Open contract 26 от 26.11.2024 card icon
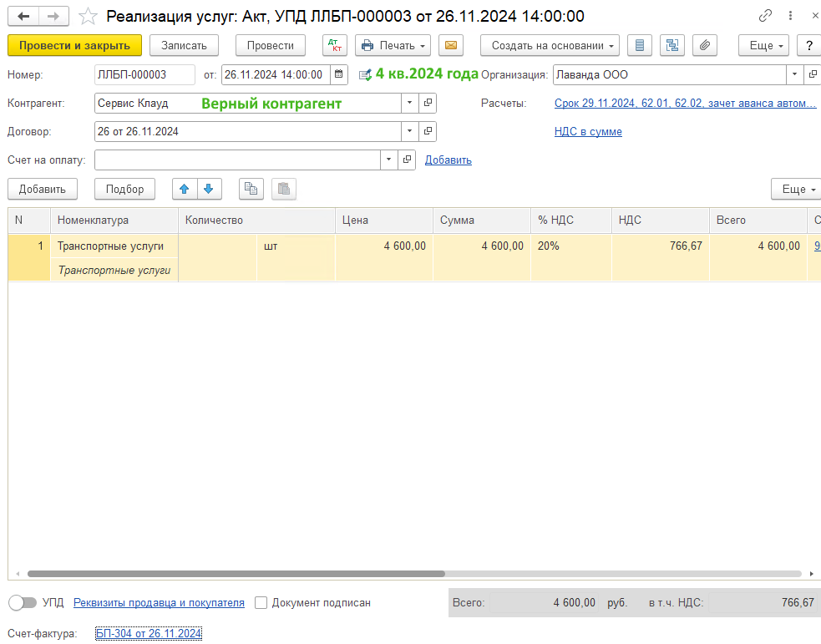 [x=428, y=131]
